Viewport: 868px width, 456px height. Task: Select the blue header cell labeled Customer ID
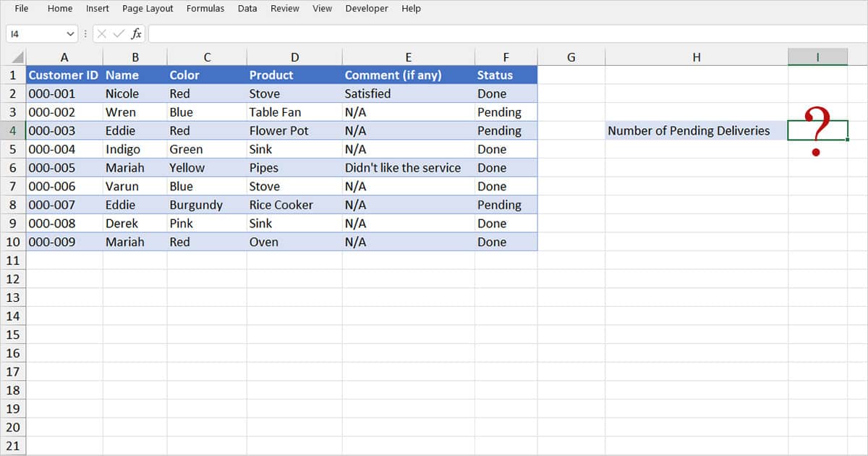(64, 75)
